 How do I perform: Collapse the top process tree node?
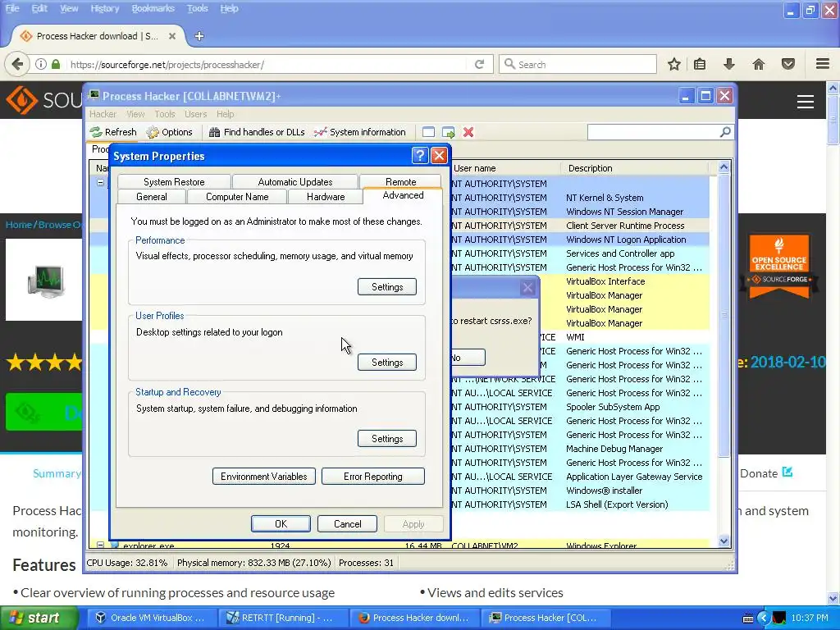coord(100,183)
